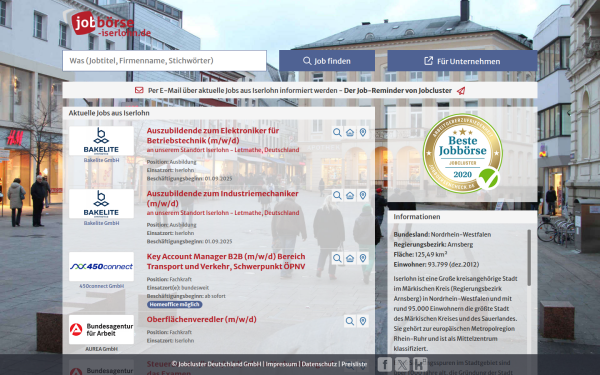
Task: Click the 'Einwohner: 93.799 (dez.2012)' line
Action: pos(436,264)
